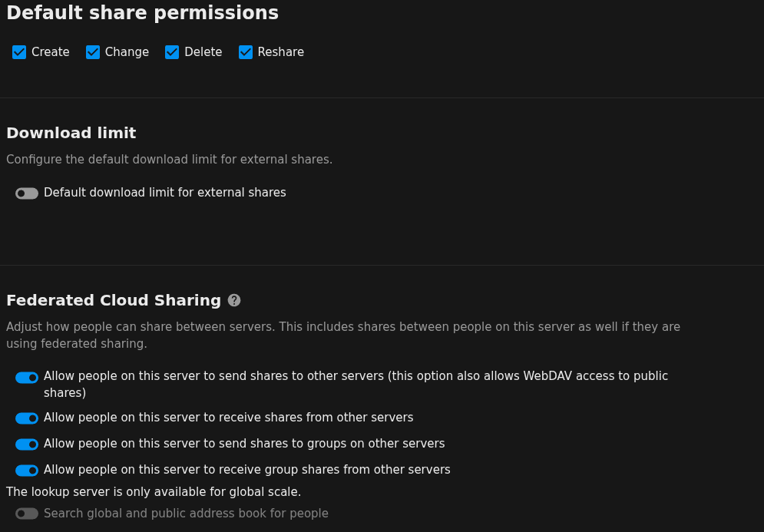The height and width of the screenshot is (532, 764).
Task: Click the download limit description text
Action: coord(169,160)
